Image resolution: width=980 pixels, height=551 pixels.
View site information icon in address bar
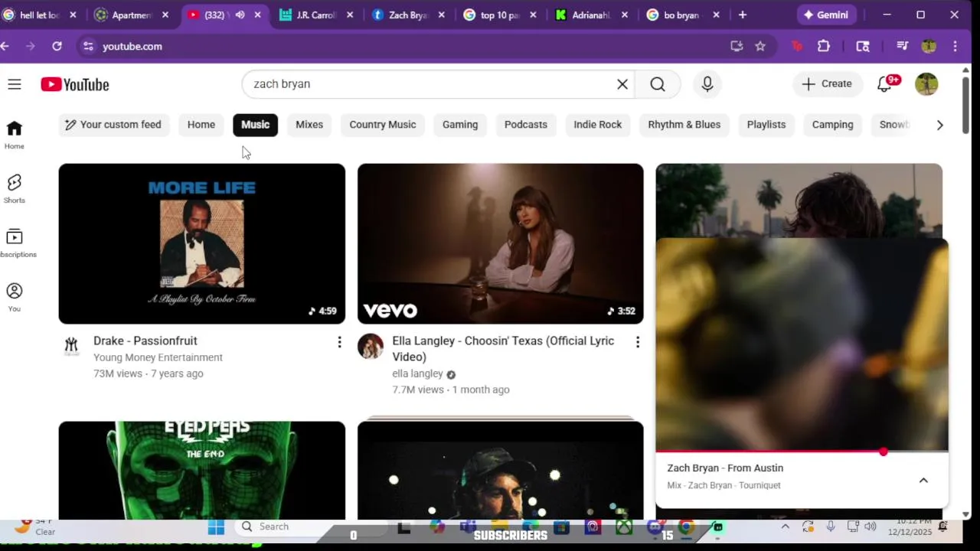pos(88,46)
